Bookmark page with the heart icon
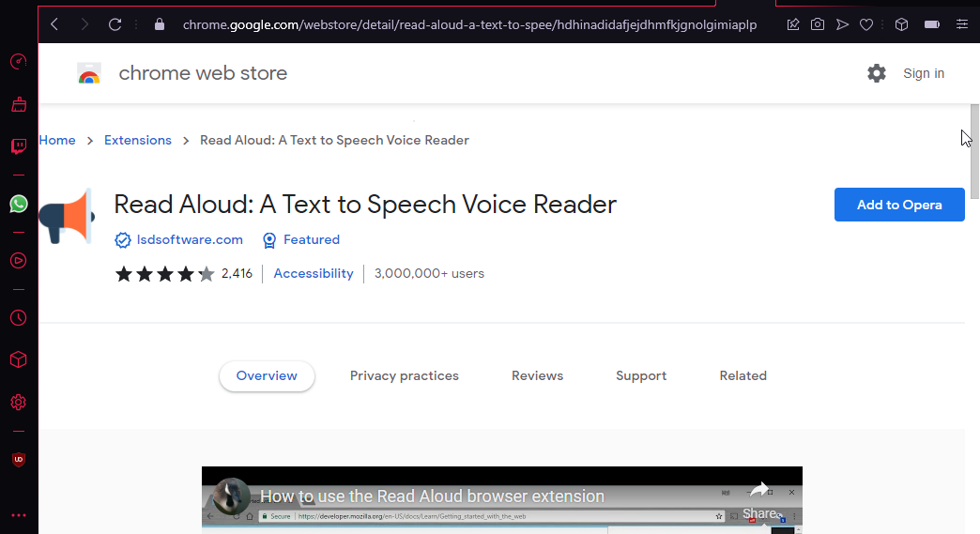Image resolution: width=980 pixels, height=534 pixels. click(866, 24)
